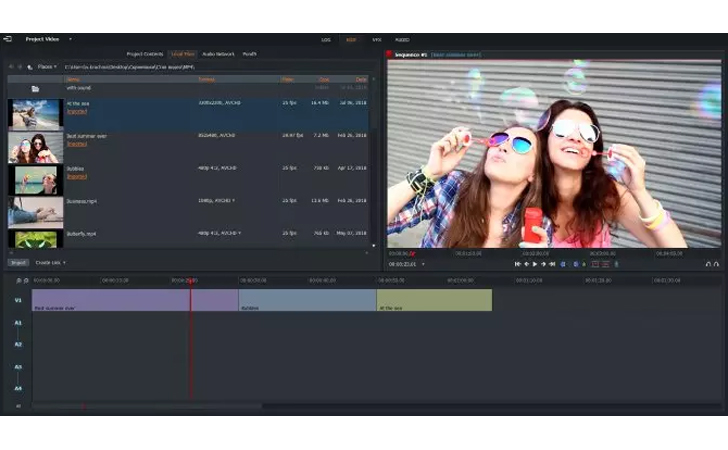Jump to the sequence start
728x450 pixels.
517,264
